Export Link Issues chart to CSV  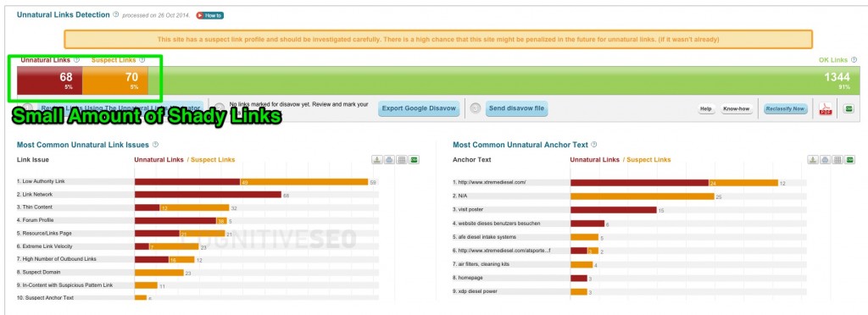pos(414,160)
